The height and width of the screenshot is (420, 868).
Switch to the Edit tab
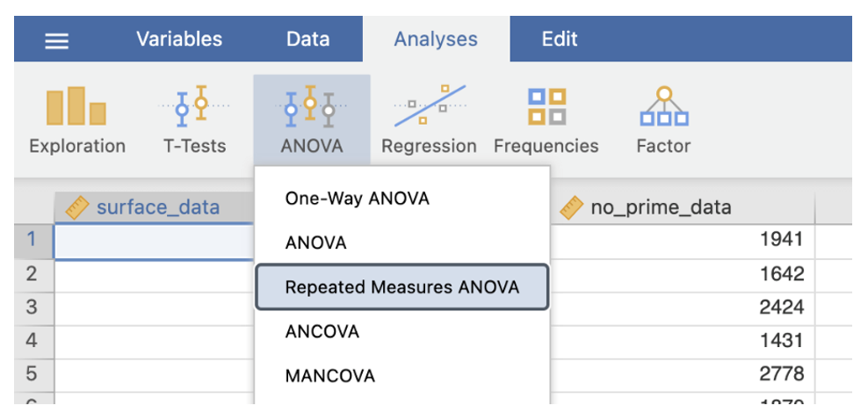[x=560, y=40]
